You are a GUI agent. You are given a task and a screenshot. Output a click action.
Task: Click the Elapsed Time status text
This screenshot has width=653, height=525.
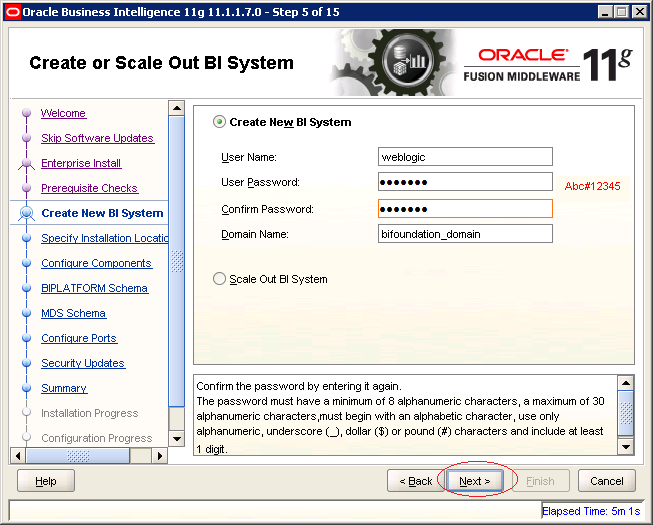click(x=591, y=511)
